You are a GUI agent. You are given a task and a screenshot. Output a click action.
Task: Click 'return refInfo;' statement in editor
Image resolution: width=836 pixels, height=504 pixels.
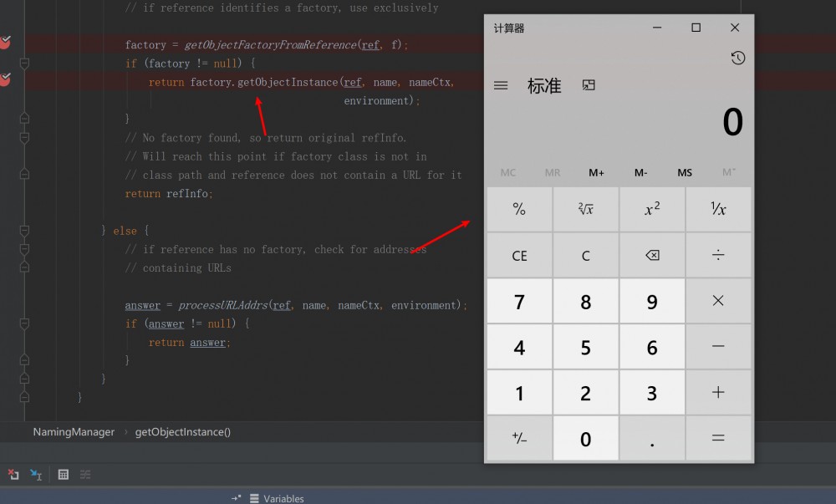pyautogui.click(x=169, y=193)
